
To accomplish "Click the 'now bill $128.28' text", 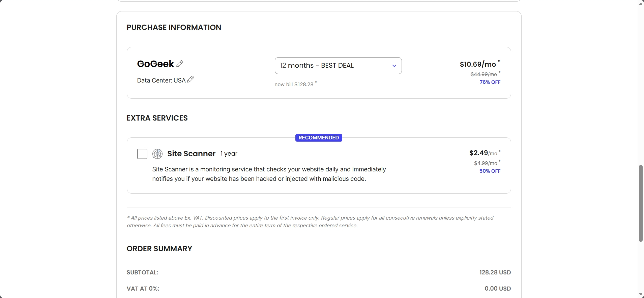I will pos(294,85).
